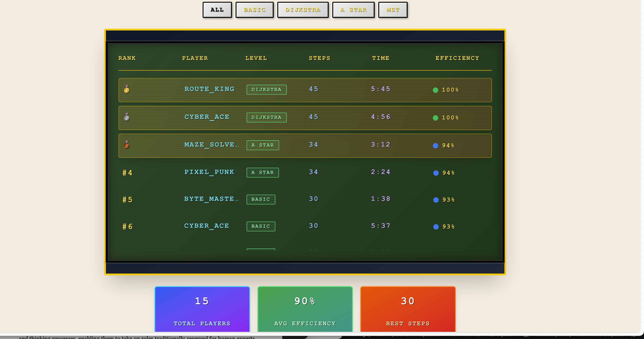Open the Total Players stat card
Image resolution: width=644 pixels, height=339 pixels.
(202, 310)
